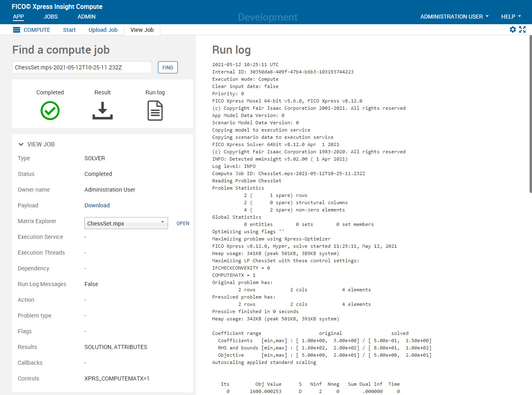This screenshot has height=395, width=532.
Task: Click the Find a compute job heading
Action: point(61,50)
